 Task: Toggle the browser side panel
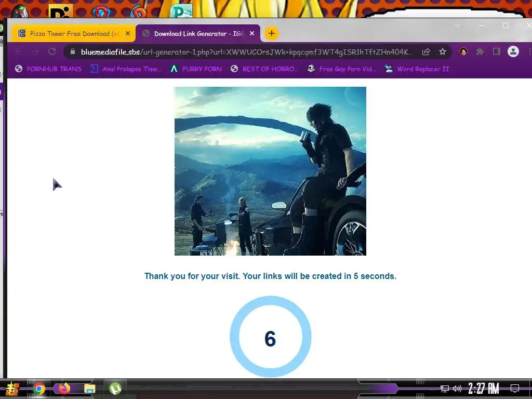[497, 52]
